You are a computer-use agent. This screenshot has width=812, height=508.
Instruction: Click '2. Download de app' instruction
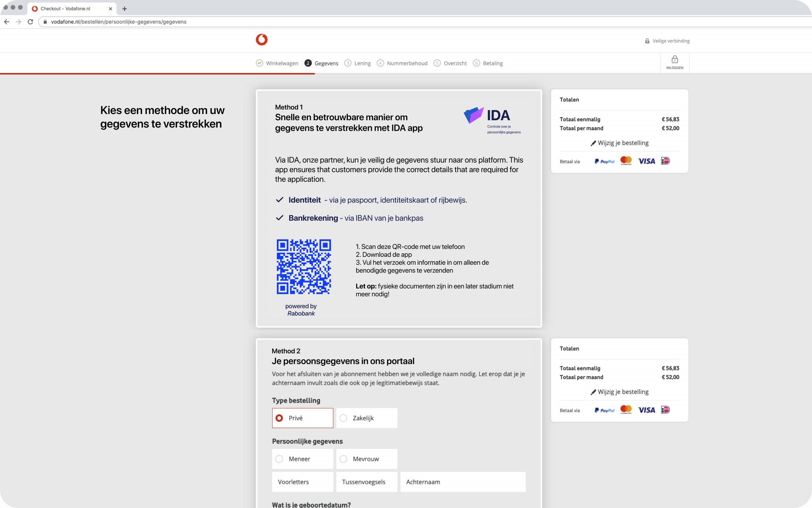384,255
